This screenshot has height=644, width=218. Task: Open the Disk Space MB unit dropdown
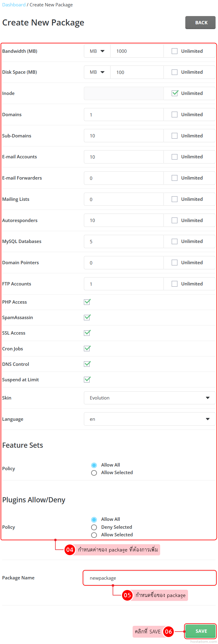pos(97,72)
